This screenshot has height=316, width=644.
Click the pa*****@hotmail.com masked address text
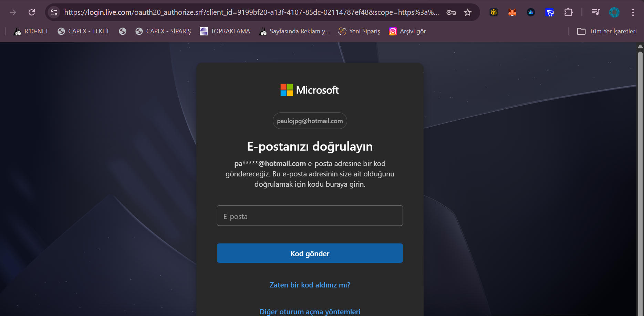pos(270,164)
